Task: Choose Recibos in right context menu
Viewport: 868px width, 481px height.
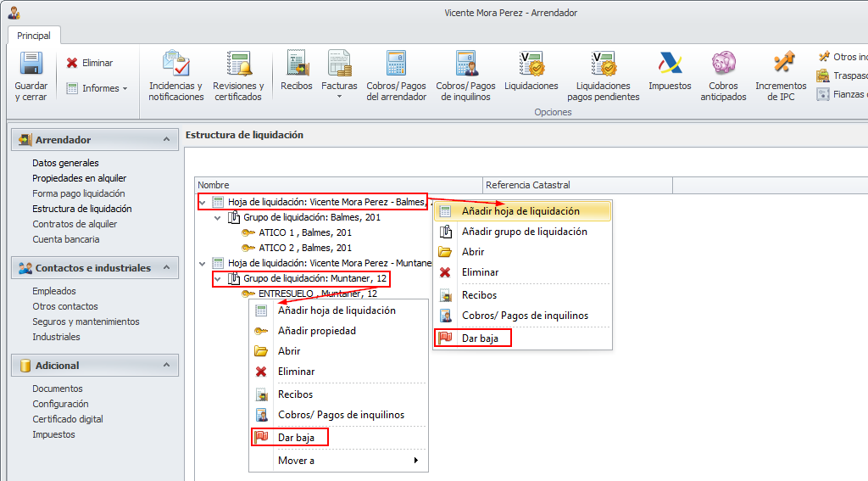Action: [522, 295]
